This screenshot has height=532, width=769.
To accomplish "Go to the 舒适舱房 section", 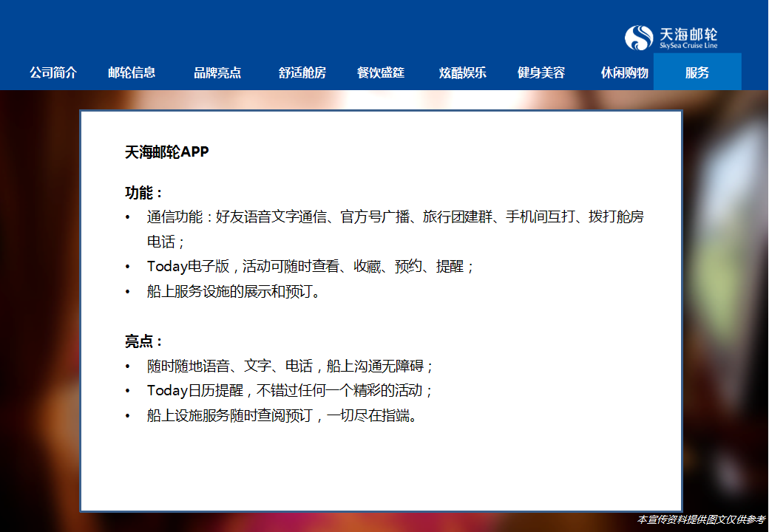I will pos(302,72).
